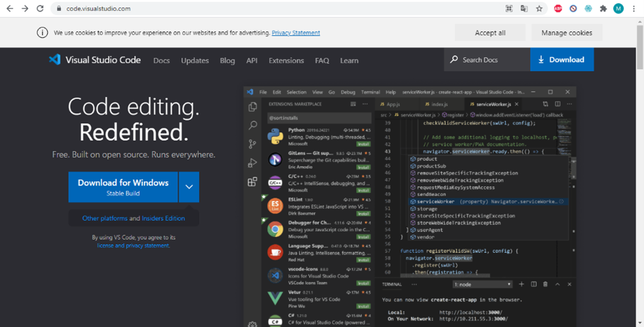
Task: Open the 1: node terminal dropdown
Action: [x=483, y=284]
